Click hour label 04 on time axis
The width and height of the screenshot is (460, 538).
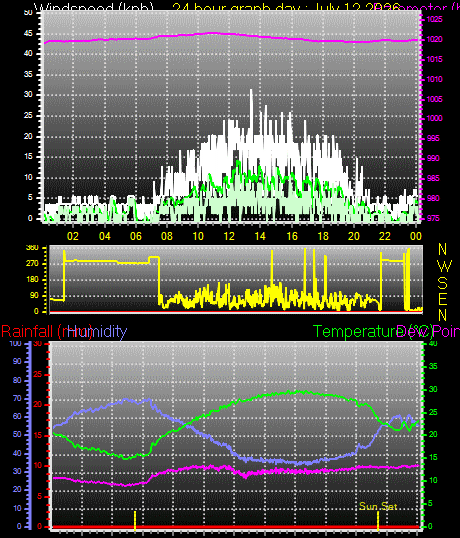pyautogui.click(x=104, y=236)
